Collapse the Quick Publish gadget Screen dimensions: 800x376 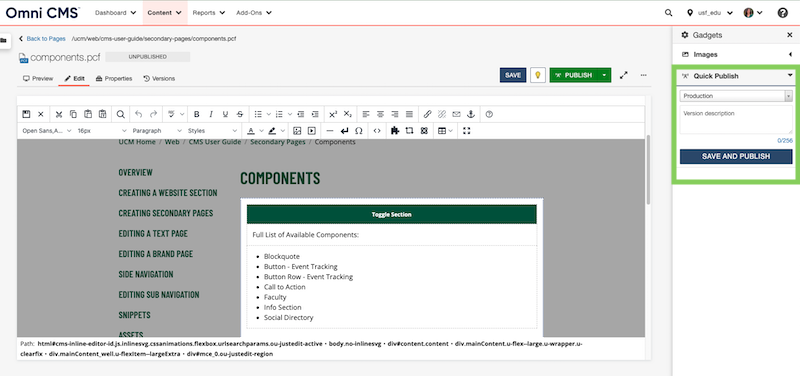(790, 76)
